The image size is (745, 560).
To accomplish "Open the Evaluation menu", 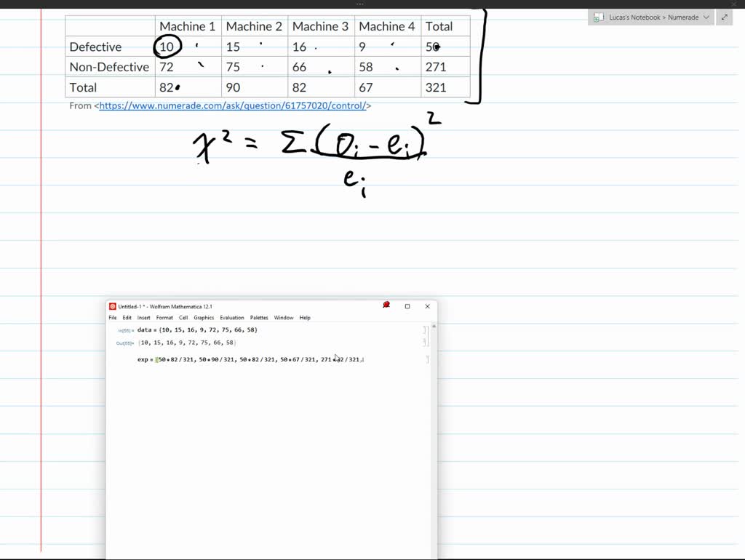I will click(x=232, y=318).
